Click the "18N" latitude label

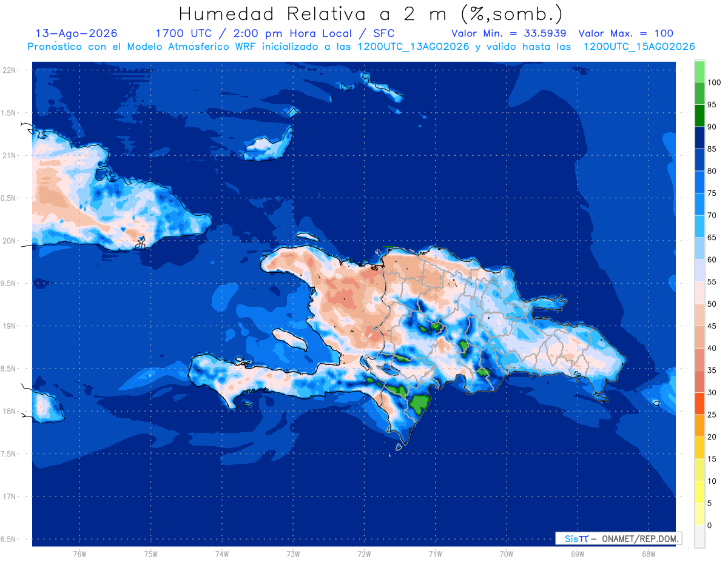[x=8, y=411]
